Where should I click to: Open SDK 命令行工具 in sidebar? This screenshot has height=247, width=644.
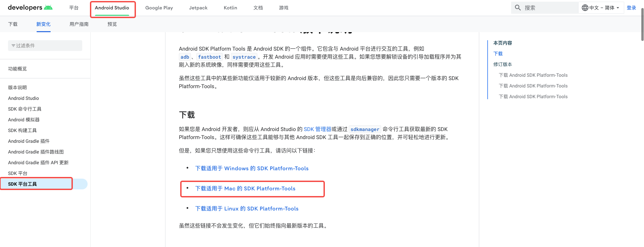pyautogui.click(x=25, y=109)
